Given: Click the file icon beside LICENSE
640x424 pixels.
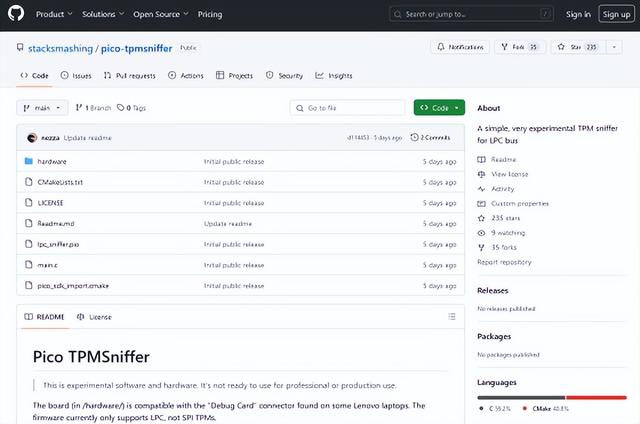Looking at the screenshot, I should [x=29, y=202].
